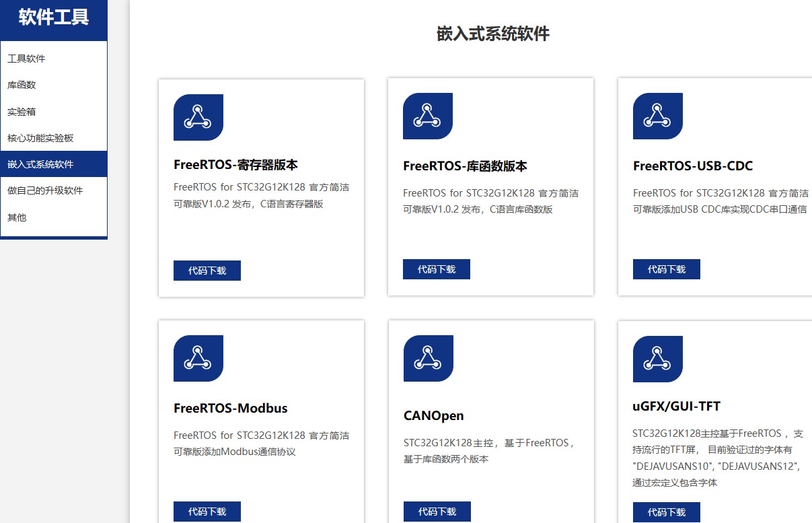Open 做自己的升级软件 in the sidebar
The width and height of the screenshot is (812, 523).
pos(54,190)
